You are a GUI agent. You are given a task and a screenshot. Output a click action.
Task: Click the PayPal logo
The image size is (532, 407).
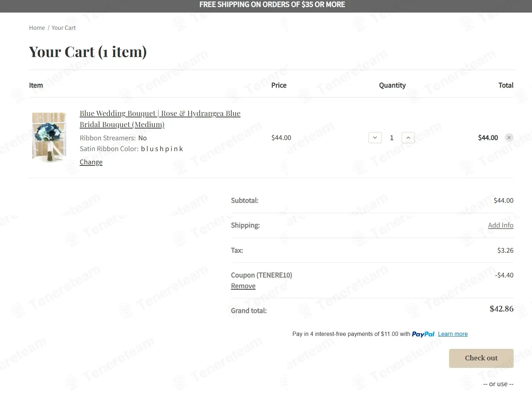pos(423,334)
